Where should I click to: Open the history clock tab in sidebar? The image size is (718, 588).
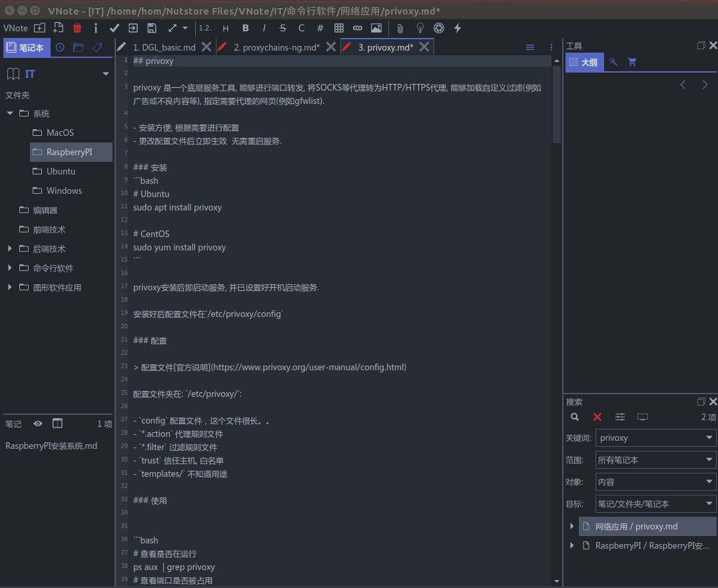(60, 47)
